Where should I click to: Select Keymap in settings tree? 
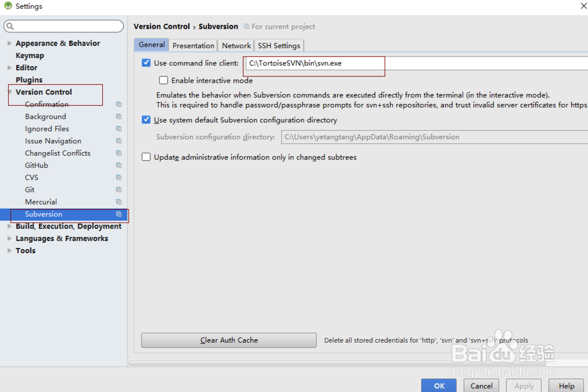[29, 55]
